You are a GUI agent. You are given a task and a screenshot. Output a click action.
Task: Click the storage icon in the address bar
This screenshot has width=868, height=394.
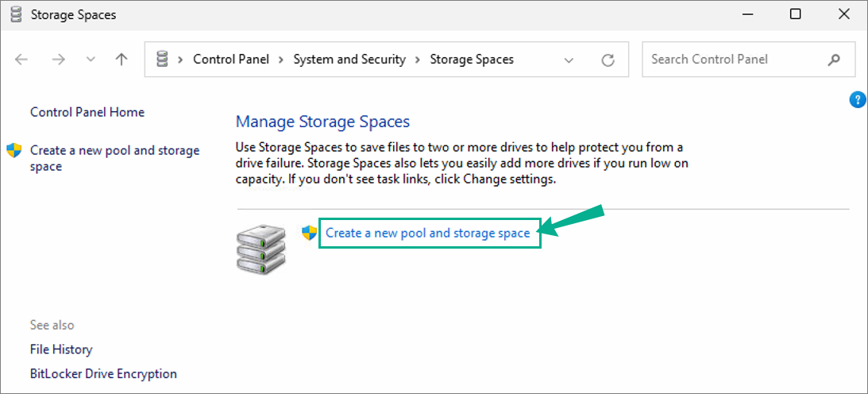(x=163, y=60)
